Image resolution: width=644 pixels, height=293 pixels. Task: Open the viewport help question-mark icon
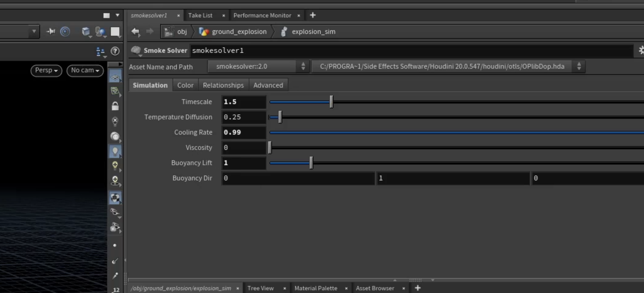115,51
